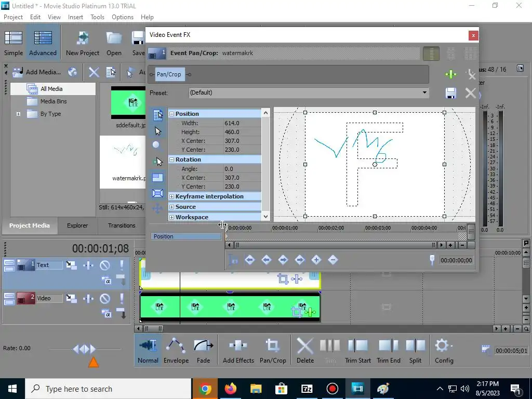Image resolution: width=532 pixels, height=399 pixels.
Task: Click green Plug-In Chain add icon
Action: [451, 74]
